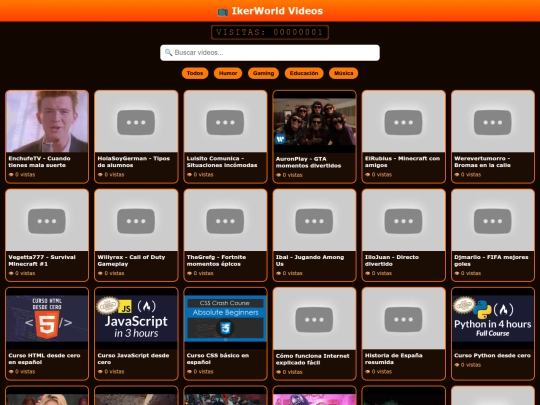This screenshot has width=540, height=405.
Task: Open Djmariio FIFA placeholder thumbnail
Action: [492, 220]
